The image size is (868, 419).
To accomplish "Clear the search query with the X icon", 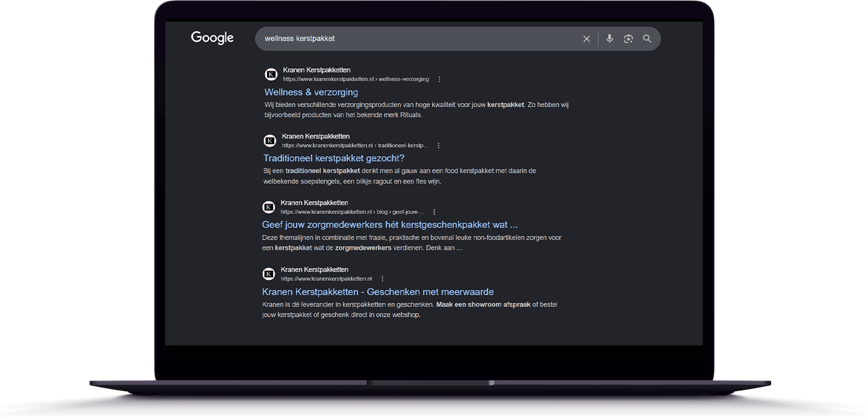I will point(587,39).
